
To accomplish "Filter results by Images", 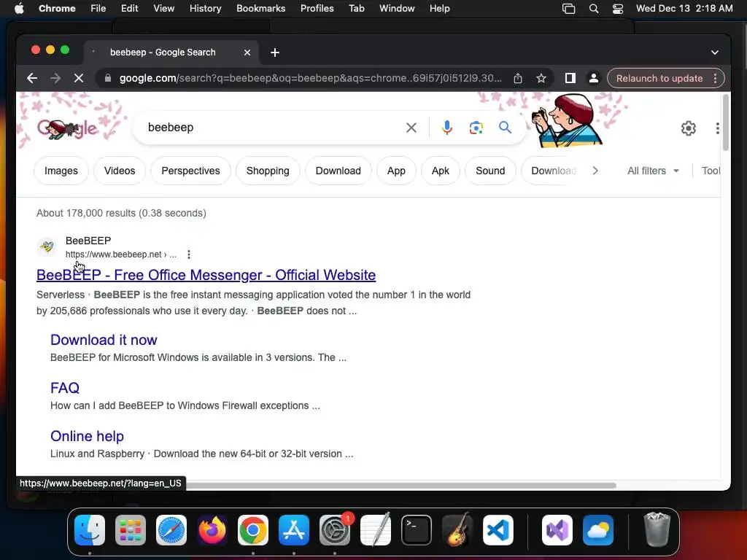I will (61, 171).
